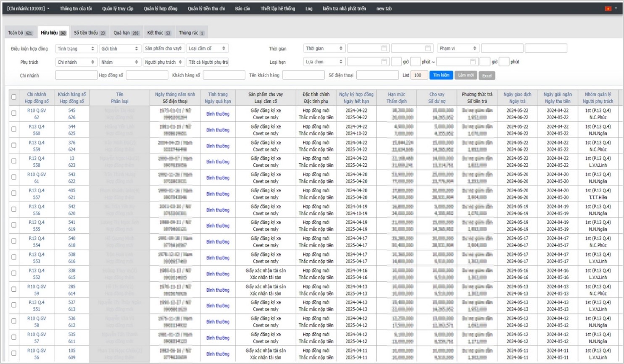Open the Chi nhánh:101001 branch selector
The width and height of the screenshot is (624, 364).
click(28, 9)
